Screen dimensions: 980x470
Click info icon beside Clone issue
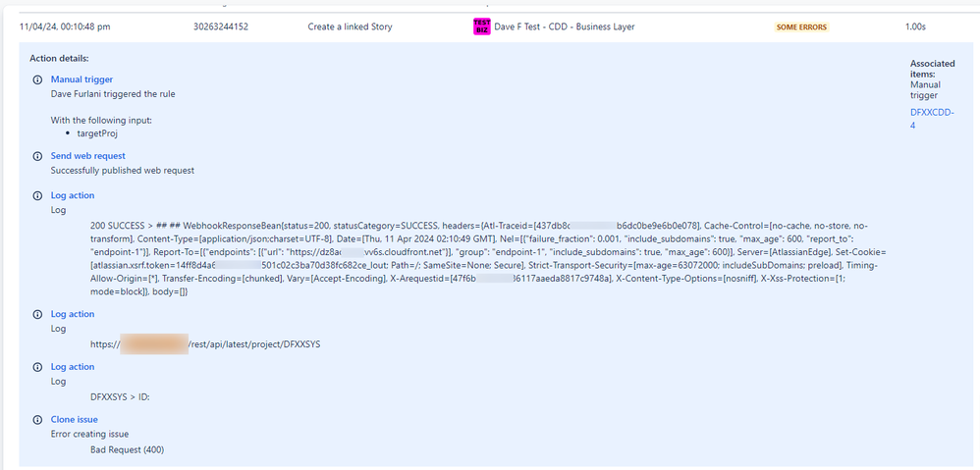tap(37, 419)
